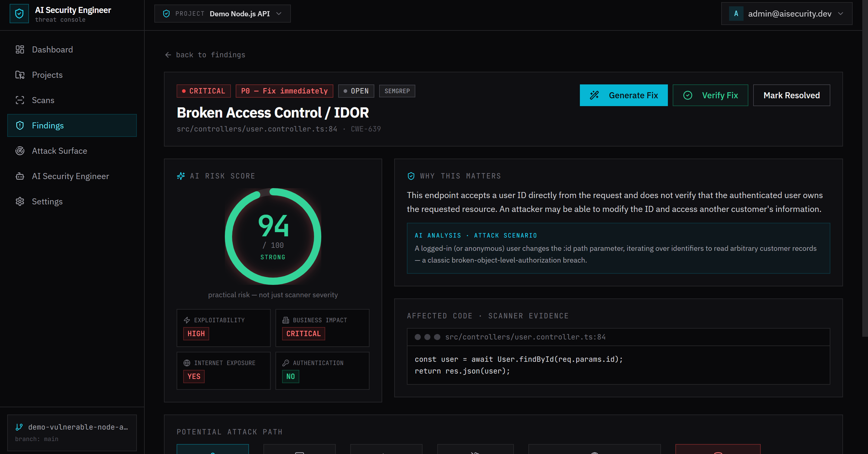The width and height of the screenshot is (868, 454).
Task: Click the NO authentication value
Action: 291,377
